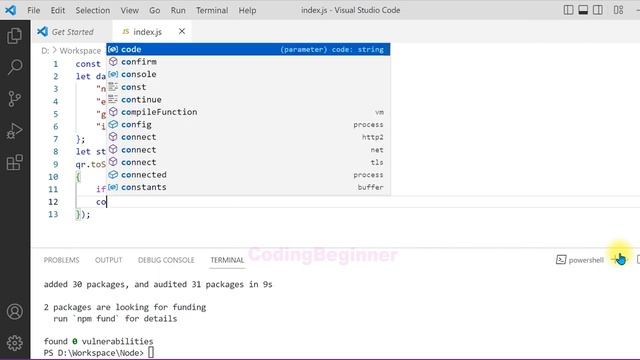Select the 'connect' net suggestion
The height and width of the screenshot is (360, 640).
click(x=248, y=150)
